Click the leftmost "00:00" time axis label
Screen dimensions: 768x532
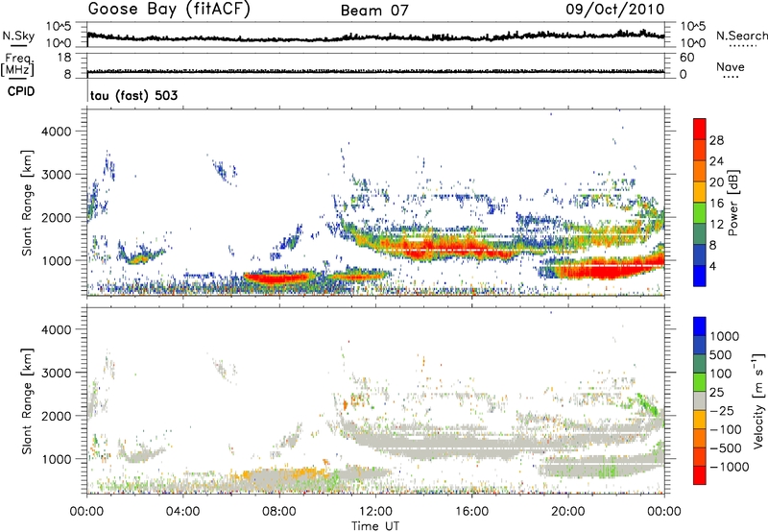pyautogui.click(x=87, y=512)
